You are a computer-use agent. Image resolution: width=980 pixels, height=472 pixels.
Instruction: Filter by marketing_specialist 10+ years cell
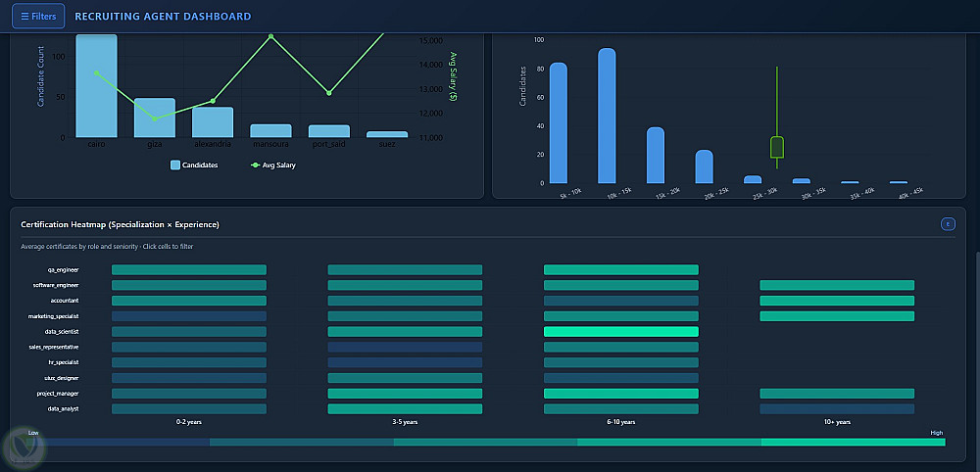coord(837,316)
